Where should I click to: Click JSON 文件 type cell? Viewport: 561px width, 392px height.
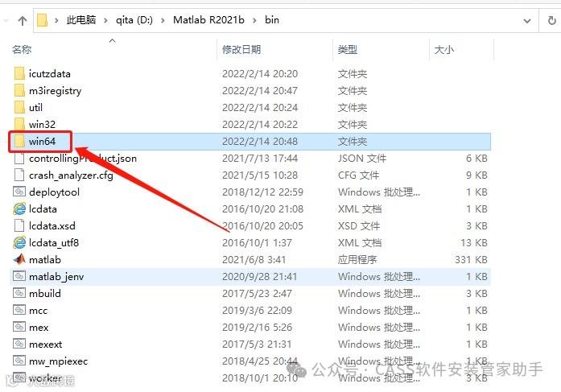pyautogui.click(x=362, y=158)
